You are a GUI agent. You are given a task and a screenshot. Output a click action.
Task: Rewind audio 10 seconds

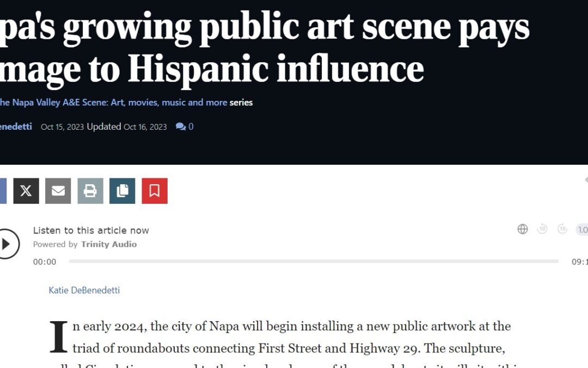(x=542, y=229)
